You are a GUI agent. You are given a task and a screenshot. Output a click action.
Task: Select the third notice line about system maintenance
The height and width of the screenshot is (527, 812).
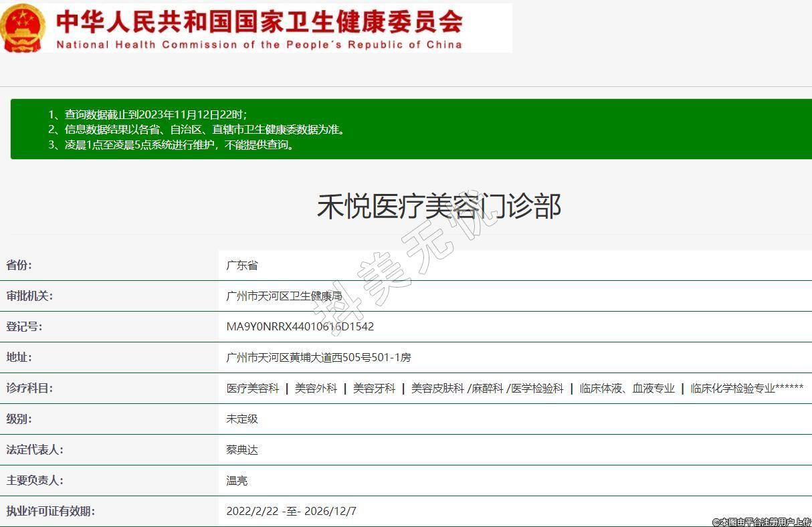(x=171, y=144)
